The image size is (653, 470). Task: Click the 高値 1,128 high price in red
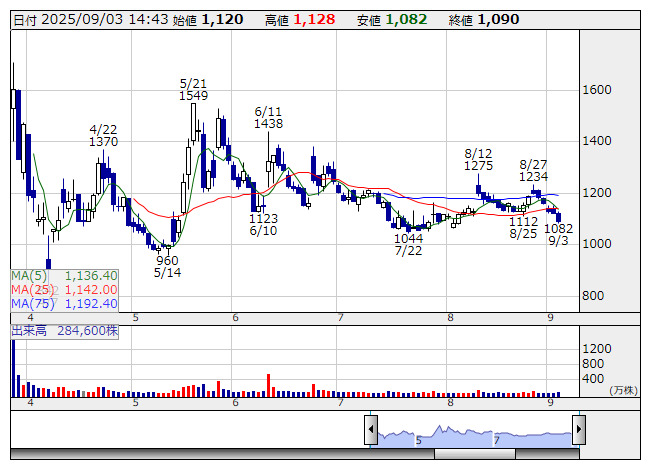[300, 20]
